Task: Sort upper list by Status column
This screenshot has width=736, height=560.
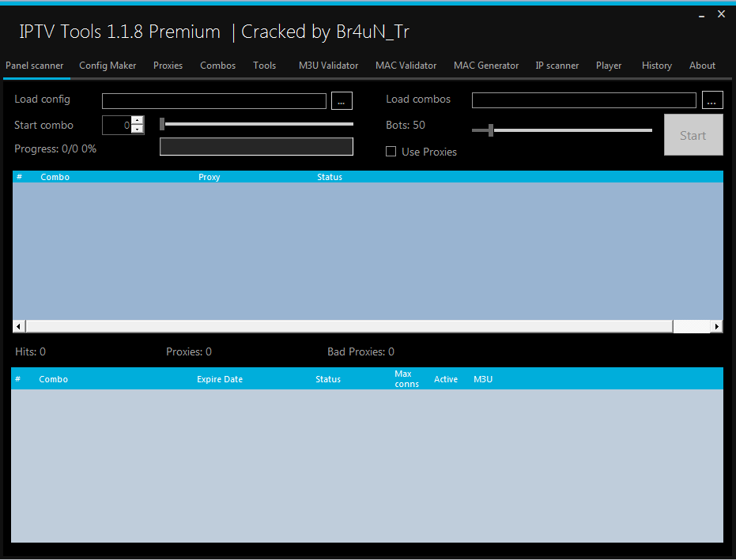Action: click(330, 177)
